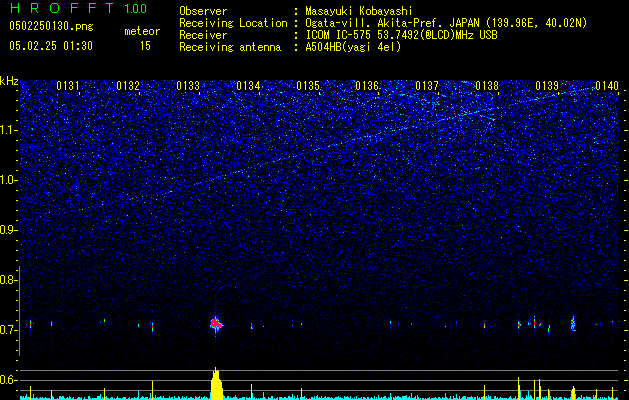629x400 pixels.
Task: Click the 0134 time marker
Action: click(248, 85)
